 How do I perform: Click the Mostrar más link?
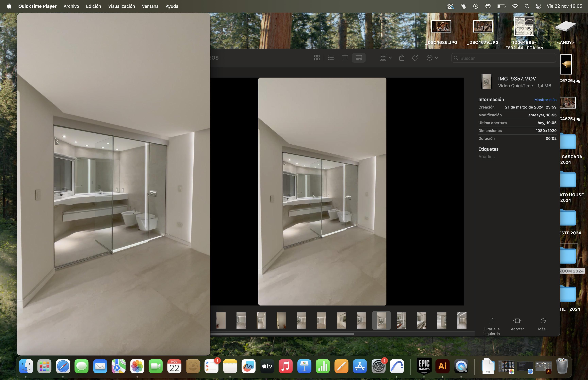(545, 100)
